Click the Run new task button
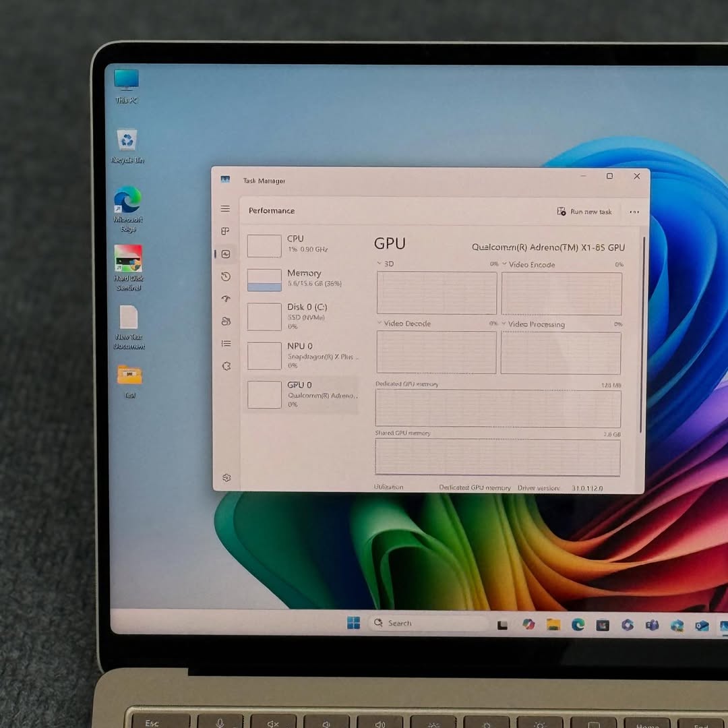 coord(584,212)
